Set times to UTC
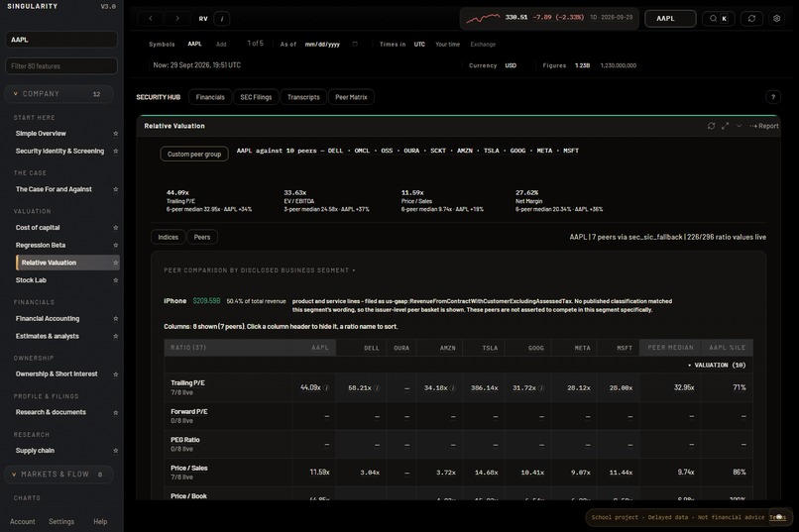Screen dimensions: 799x532 click(419, 45)
